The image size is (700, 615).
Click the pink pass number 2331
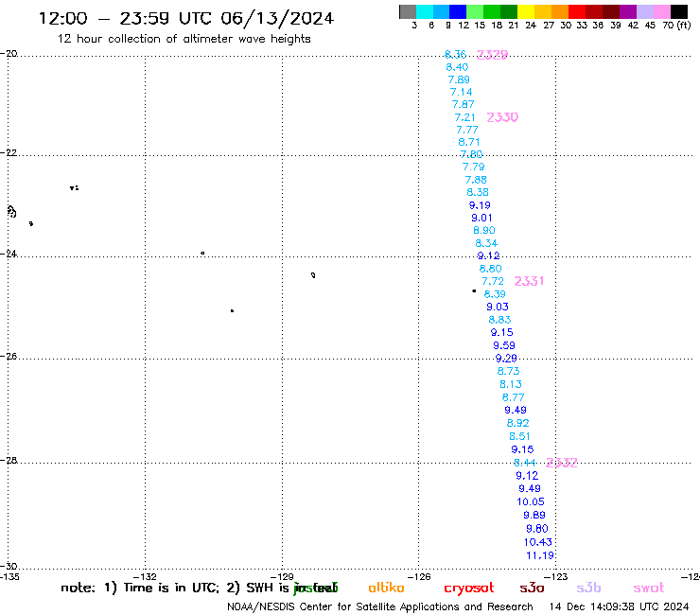(529, 281)
